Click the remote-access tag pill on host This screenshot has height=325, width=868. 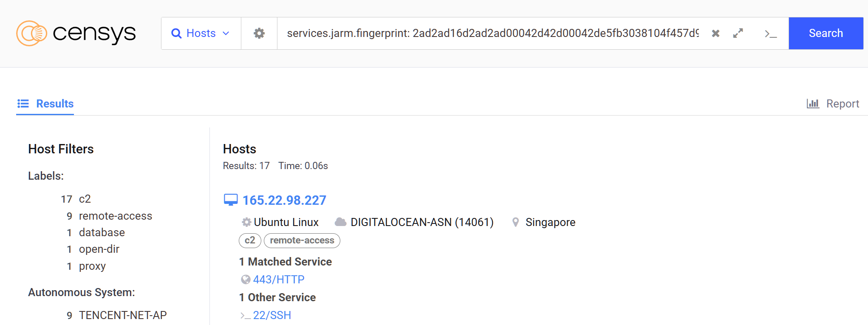(302, 240)
